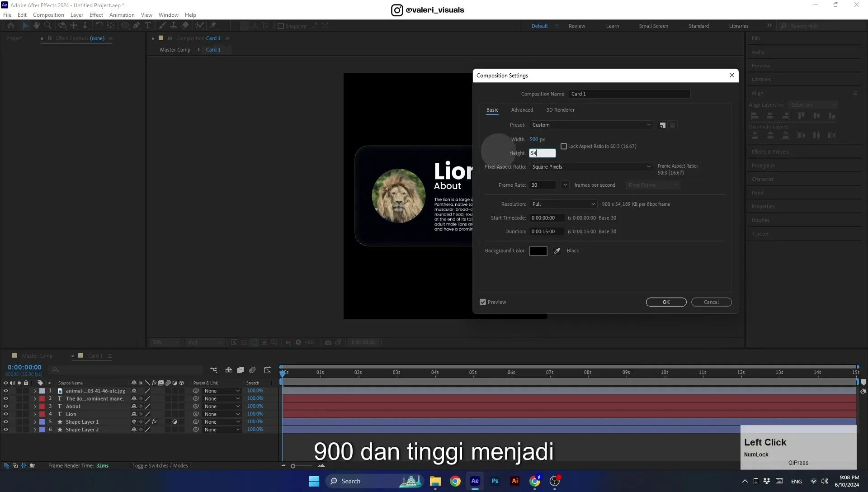
Task: Hide Shape Layer 2
Action: pos(6,430)
